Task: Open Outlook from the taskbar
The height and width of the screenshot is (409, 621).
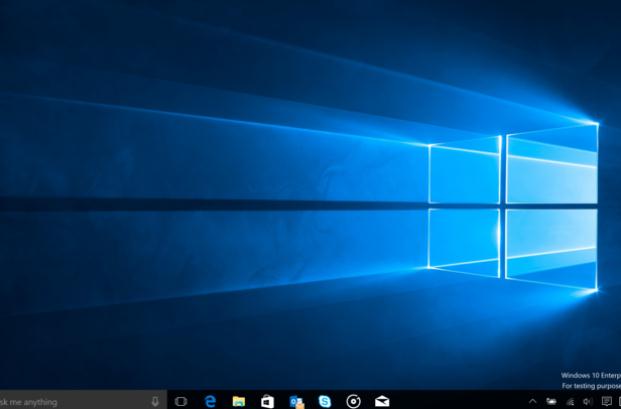Action: coord(296,402)
